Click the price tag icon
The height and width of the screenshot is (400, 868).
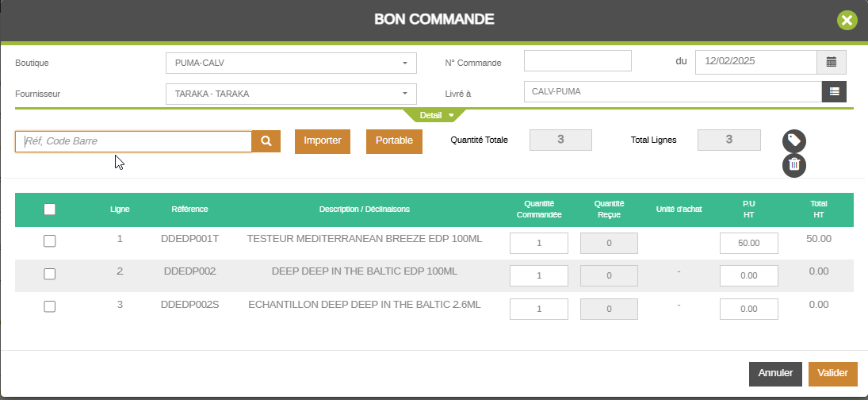tap(794, 141)
